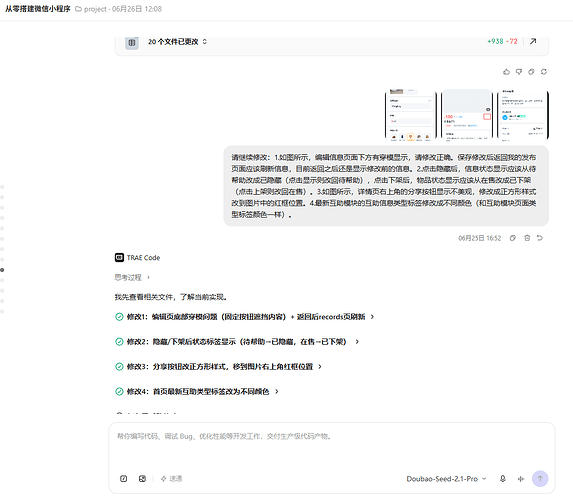The width and height of the screenshot is (573, 500).
Task: Send the message with arrow button
Action: [x=540, y=479]
